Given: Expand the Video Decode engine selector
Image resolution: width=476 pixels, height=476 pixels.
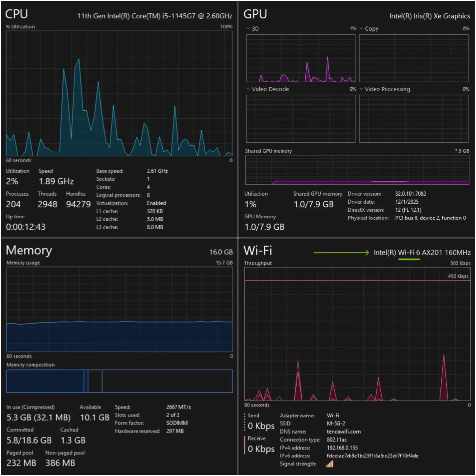Looking at the screenshot, I should point(248,89).
